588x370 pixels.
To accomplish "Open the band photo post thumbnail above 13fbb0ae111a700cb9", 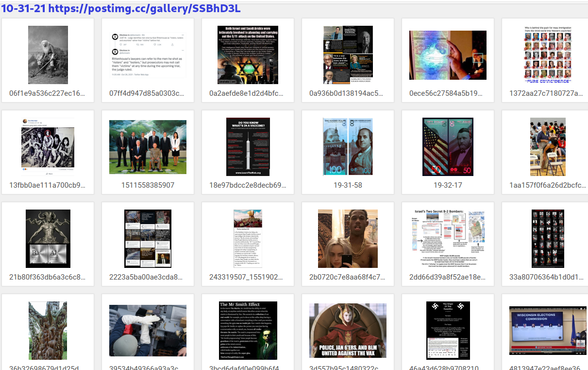I will 48,146.
